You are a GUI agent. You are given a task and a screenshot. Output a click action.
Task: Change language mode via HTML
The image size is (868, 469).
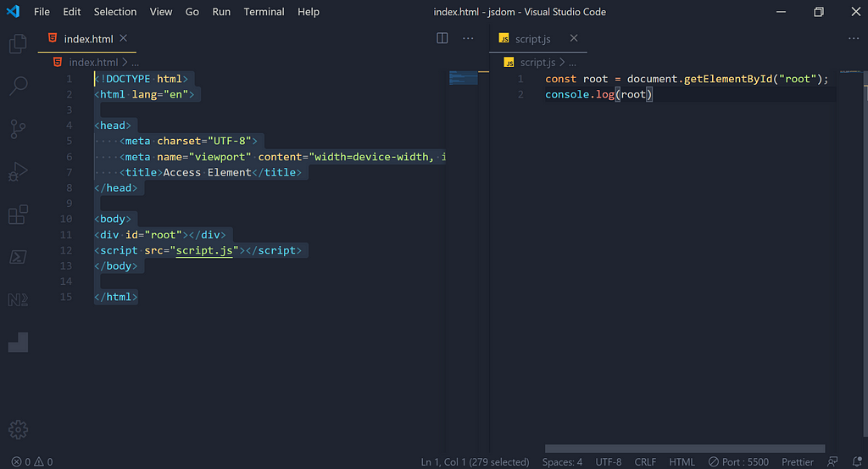coord(682,462)
